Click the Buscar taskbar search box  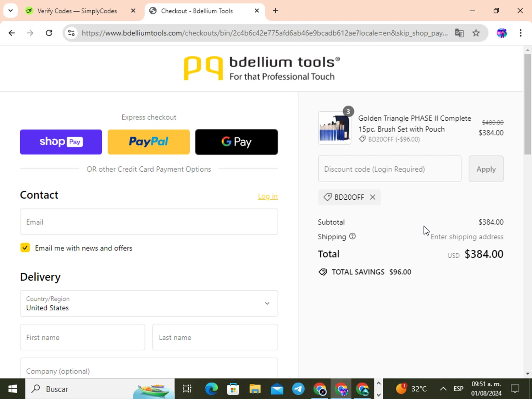100,389
